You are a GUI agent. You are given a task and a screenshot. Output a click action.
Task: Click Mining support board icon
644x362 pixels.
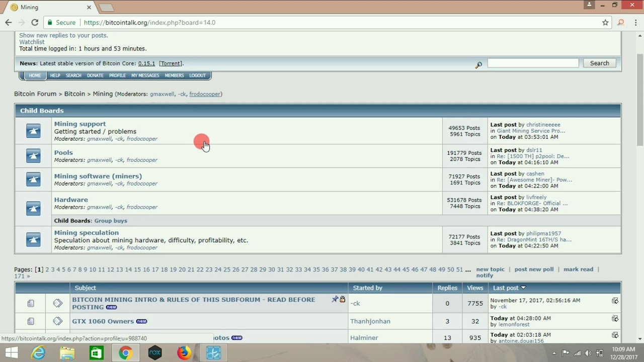33,131
